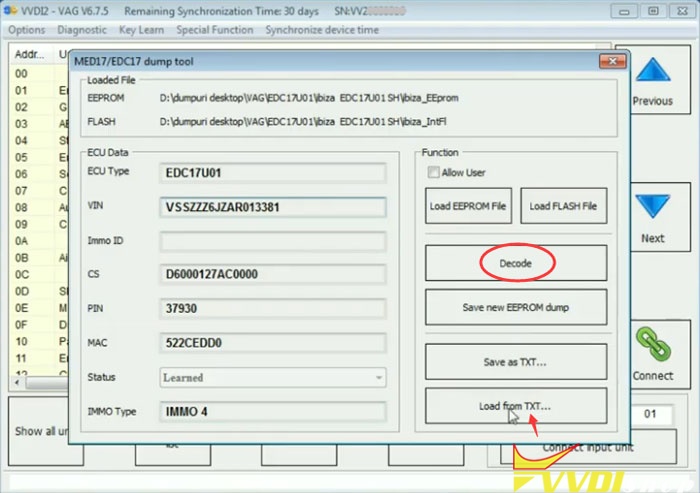Image resolution: width=700 pixels, height=493 pixels.
Task: Close the MED17/EDC17 dump tool dialog
Action: coord(612,61)
